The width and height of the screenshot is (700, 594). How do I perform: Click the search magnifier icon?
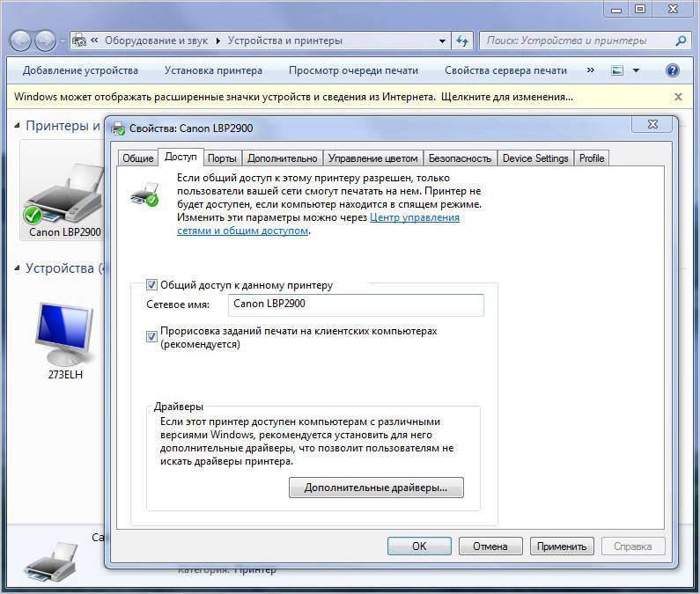pyautogui.click(x=681, y=40)
